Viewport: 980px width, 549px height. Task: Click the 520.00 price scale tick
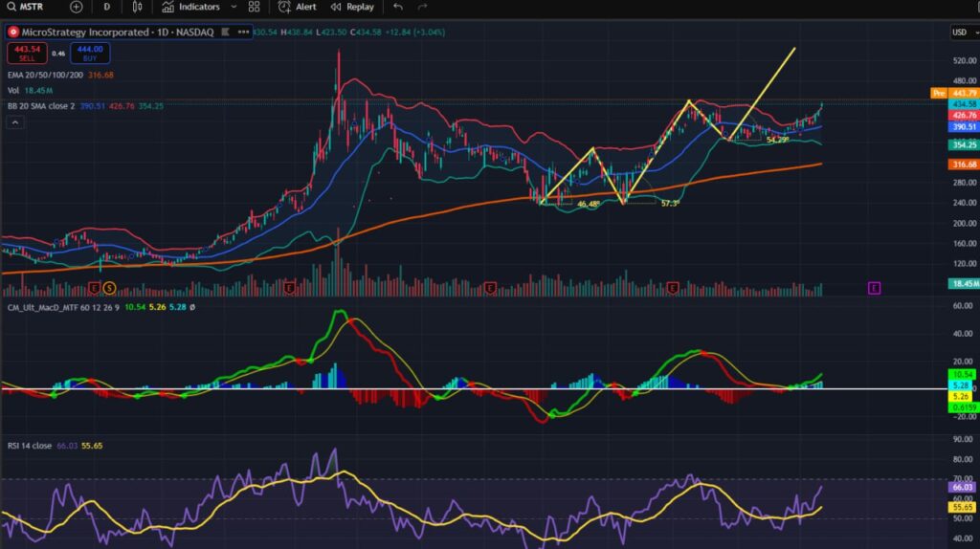[x=965, y=60]
